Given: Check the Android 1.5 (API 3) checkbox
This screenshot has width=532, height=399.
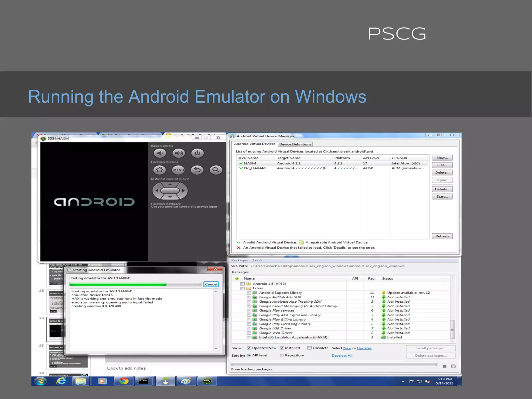Looking at the screenshot, I should pos(243,284).
